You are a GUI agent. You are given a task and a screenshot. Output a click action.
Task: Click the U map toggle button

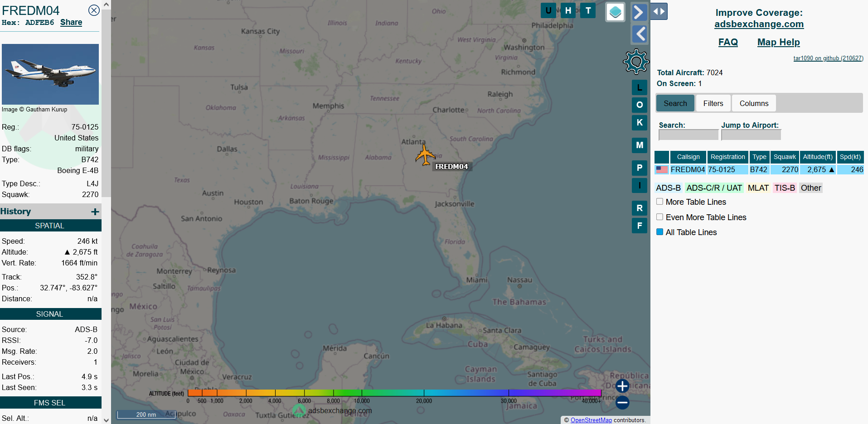pos(548,10)
